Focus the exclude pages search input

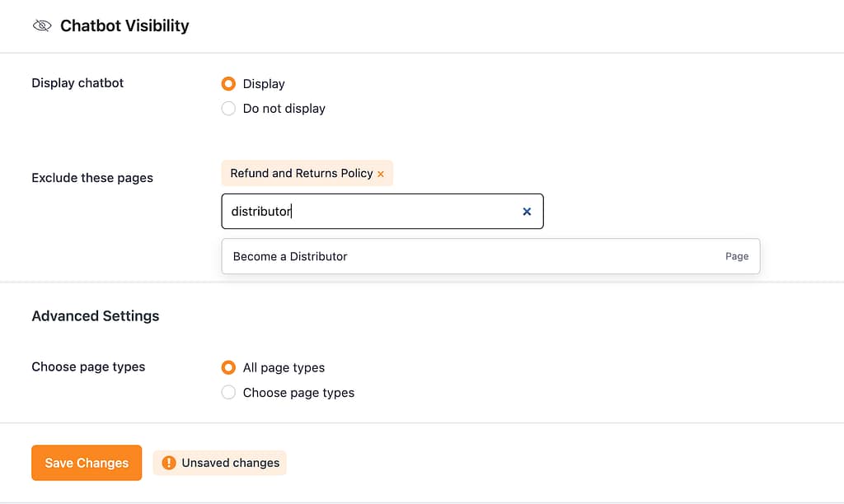[382, 212]
